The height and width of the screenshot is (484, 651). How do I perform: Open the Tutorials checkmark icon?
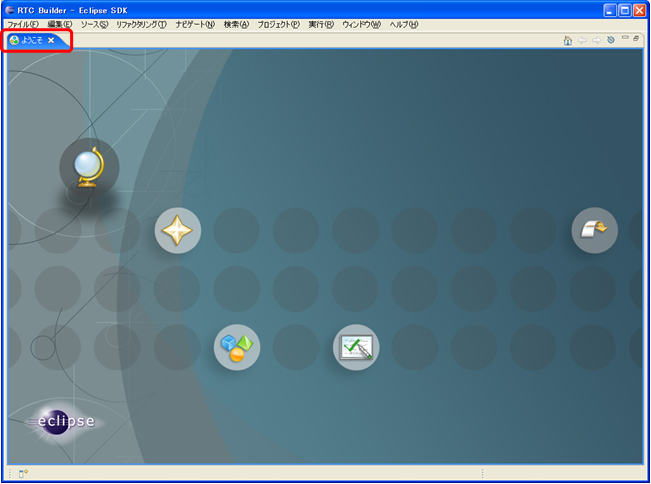point(356,347)
